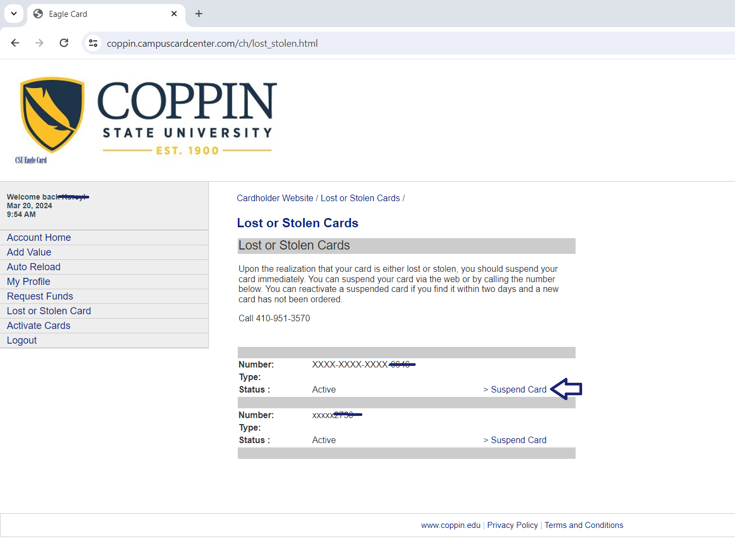
Task: Click the CSU Eagle Card caption under logo
Action: coord(31,160)
